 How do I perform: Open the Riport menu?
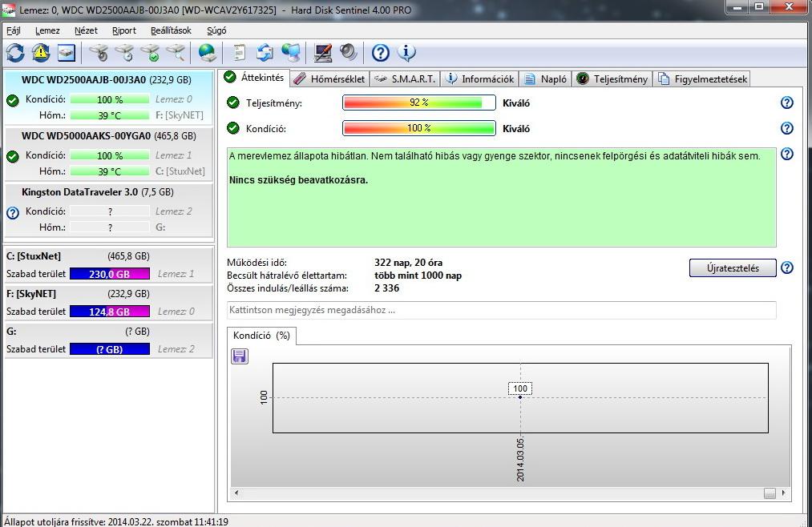click(x=124, y=30)
